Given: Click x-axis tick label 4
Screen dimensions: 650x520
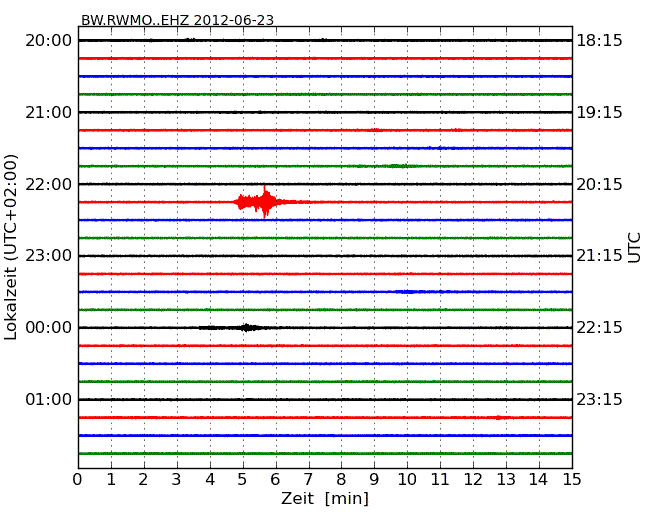Looking at the screenshot, I should pyautogui.click(x=210, y=479).
